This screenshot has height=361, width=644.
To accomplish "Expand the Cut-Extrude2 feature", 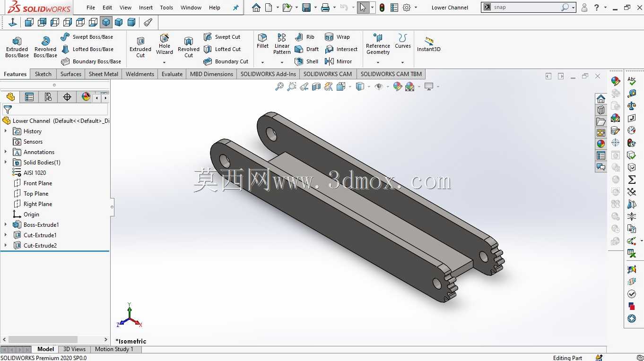I will pyautogui.click(x=6, y=246).
